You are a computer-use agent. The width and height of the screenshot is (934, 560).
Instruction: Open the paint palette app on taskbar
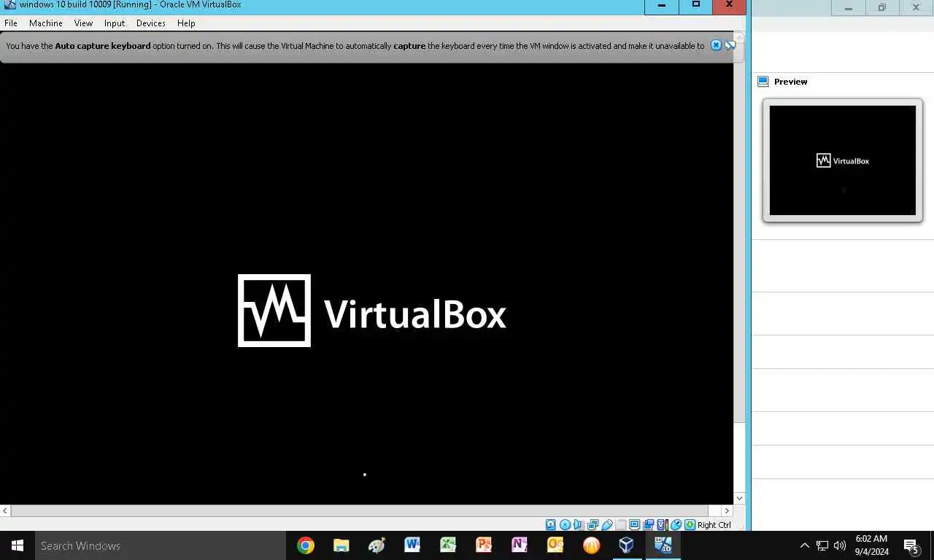tap(377, 545)
